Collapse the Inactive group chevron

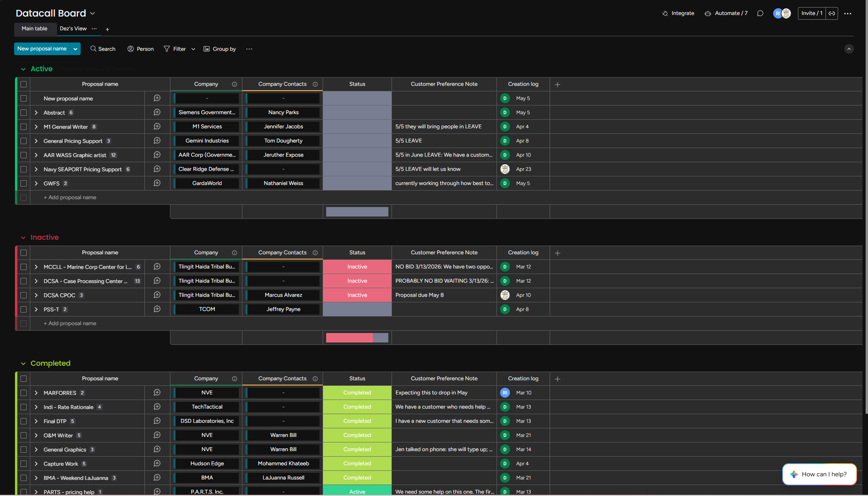point(23,238)
